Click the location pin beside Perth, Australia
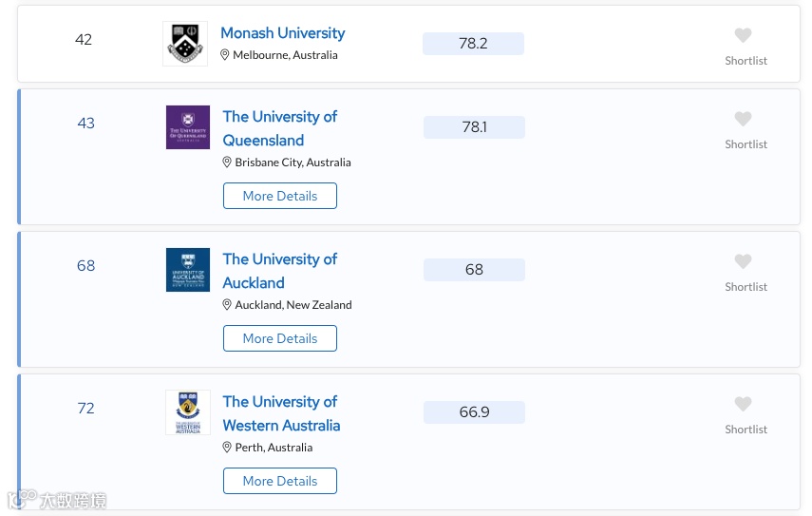The image size is (812, 516). [227, 448]
